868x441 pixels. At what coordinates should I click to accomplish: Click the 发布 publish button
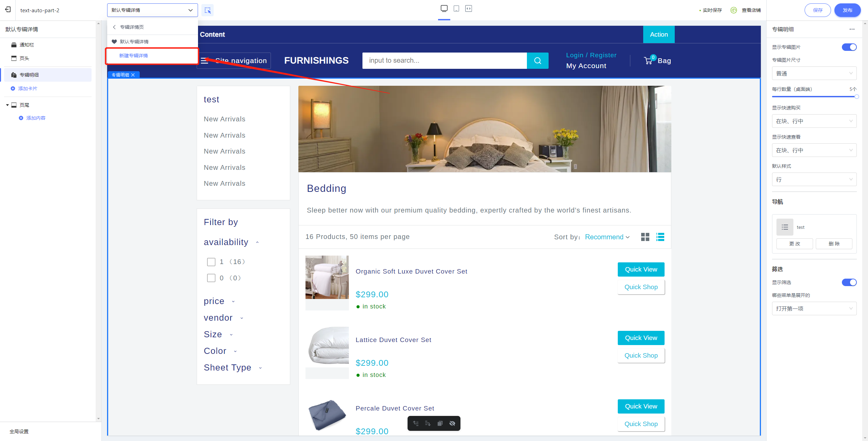[x=847, y=10]
